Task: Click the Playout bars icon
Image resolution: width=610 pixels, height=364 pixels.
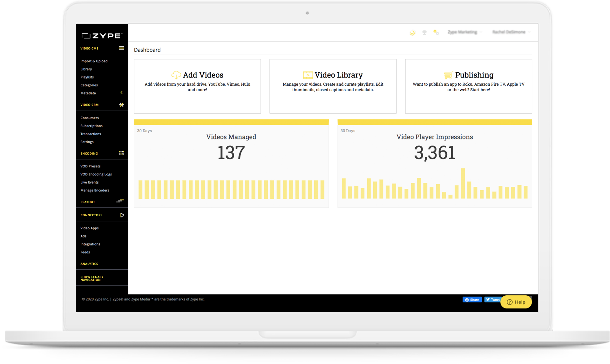Action: [120, 201]
